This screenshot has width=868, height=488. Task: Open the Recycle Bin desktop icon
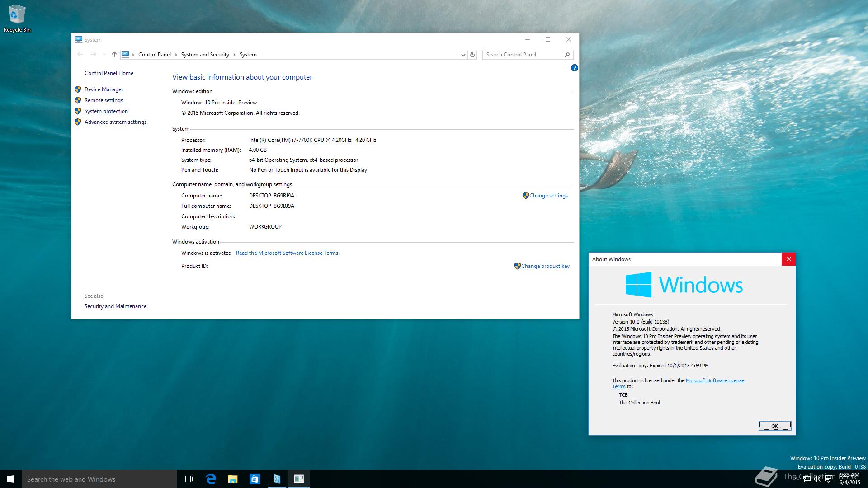(x=17, y=19)
